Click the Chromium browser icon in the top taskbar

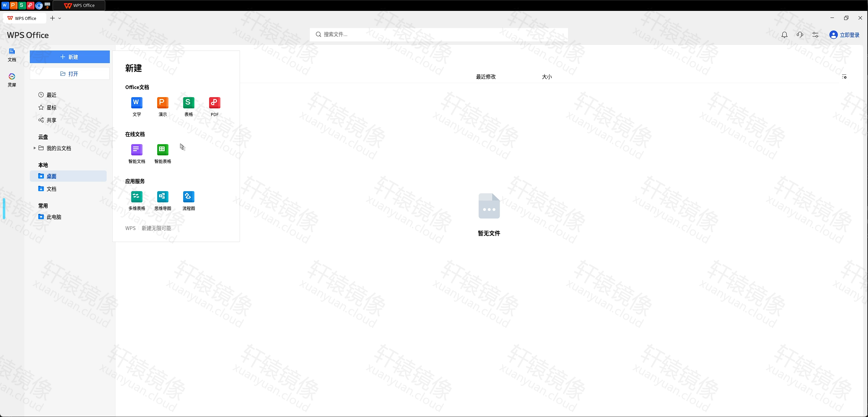[39, 5]
